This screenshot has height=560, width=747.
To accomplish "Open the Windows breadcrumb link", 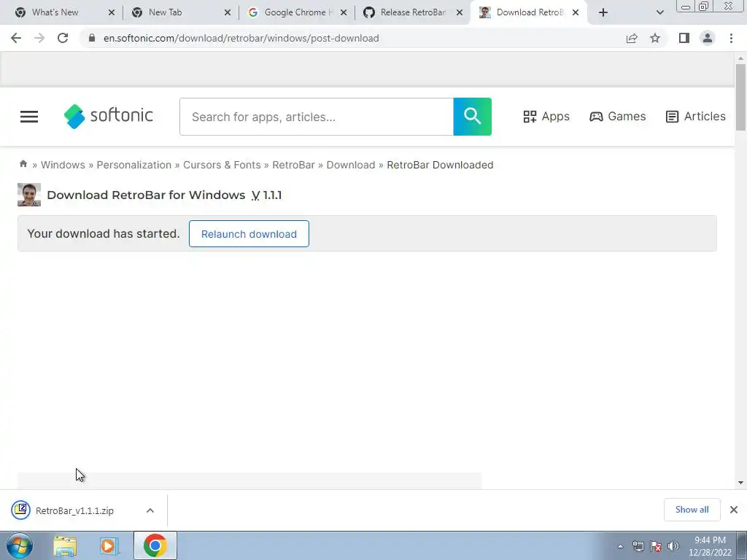I will [x=63, y=165].
